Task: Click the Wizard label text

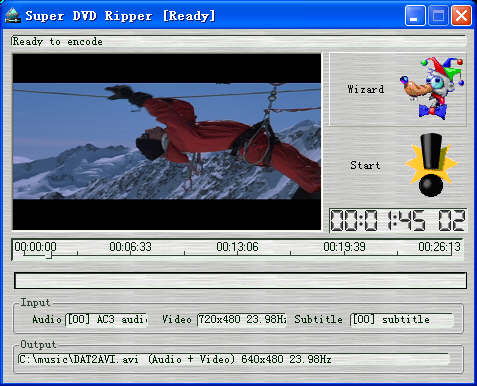Action: click(x=365, y=89)
